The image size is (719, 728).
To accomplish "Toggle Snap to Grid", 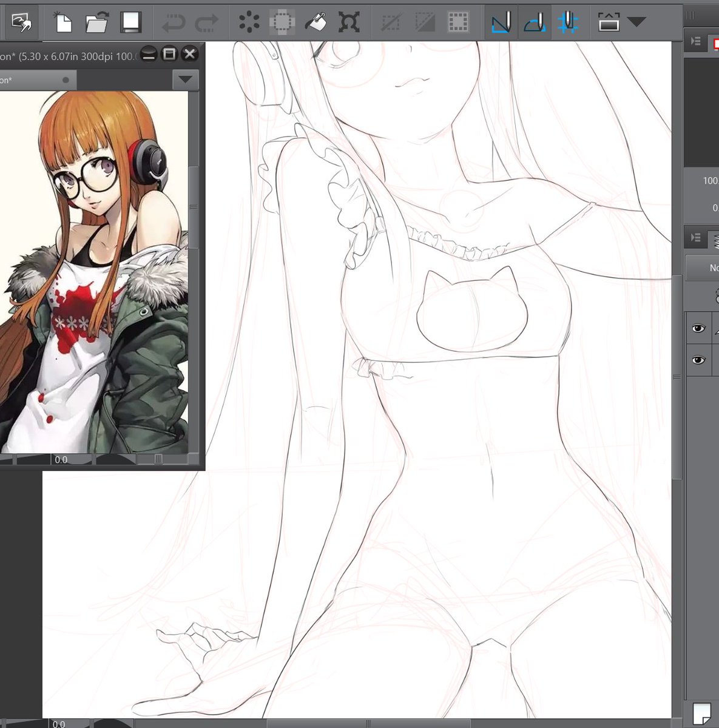I will [568, 22].
